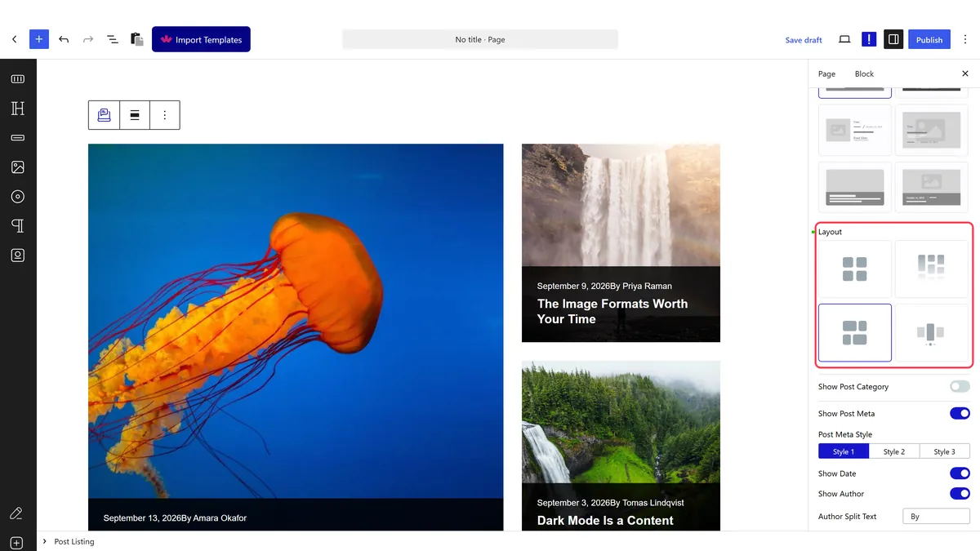980x551 pixels.
Task: Change block alignment in block toolbar
Action: coord(135,115)
